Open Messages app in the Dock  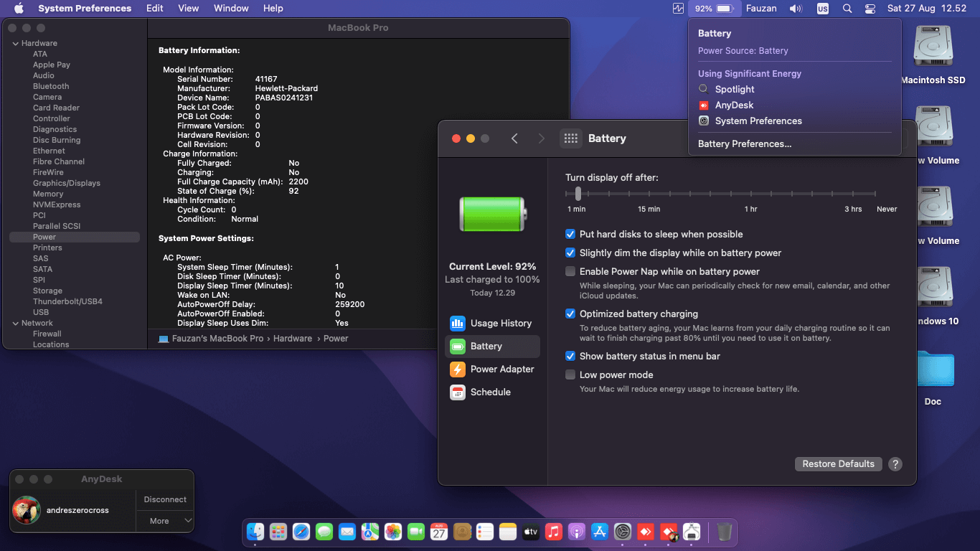point(324,532)
